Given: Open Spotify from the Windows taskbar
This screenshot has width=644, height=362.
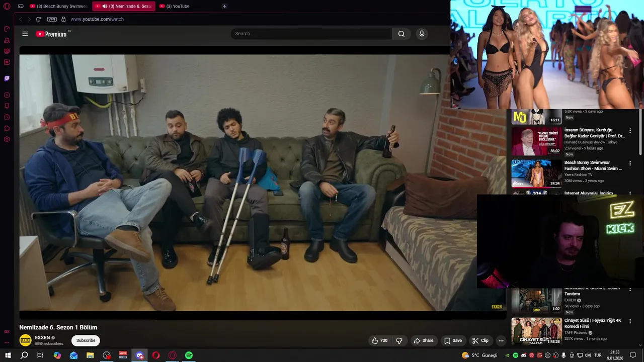Looking at the screenshot, I should point(189,355).
